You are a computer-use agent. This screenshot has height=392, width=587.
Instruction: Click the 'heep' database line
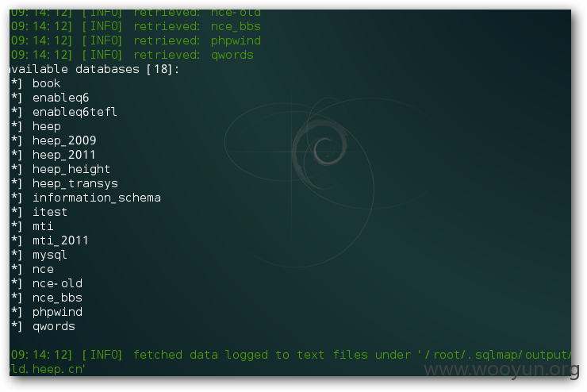[x=47, y=126]
